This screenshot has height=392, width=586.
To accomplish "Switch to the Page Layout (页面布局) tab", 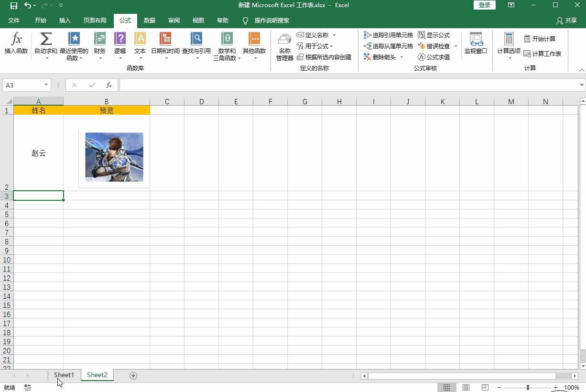I will pyautogui.click(x=95, y=21).
